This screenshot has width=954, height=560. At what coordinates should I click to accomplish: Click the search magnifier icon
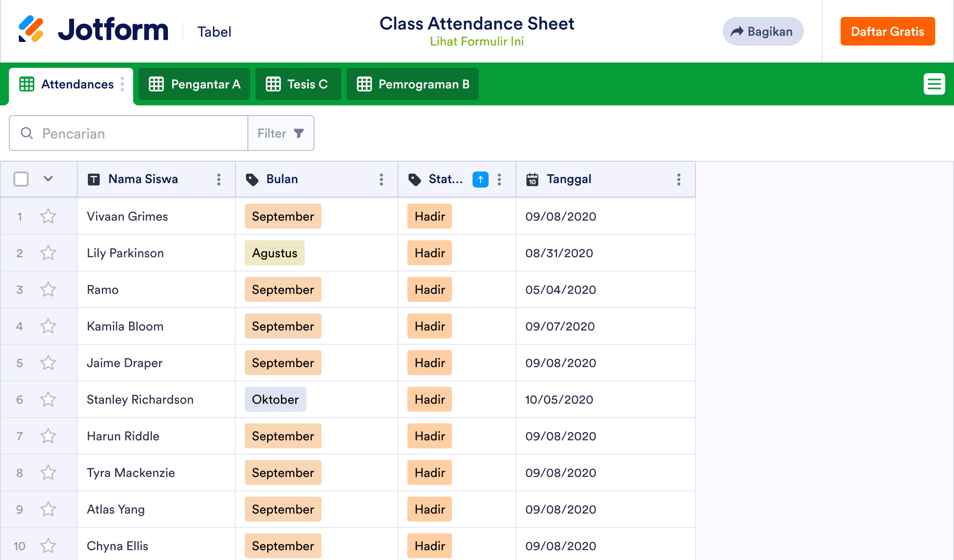point(26,133)
